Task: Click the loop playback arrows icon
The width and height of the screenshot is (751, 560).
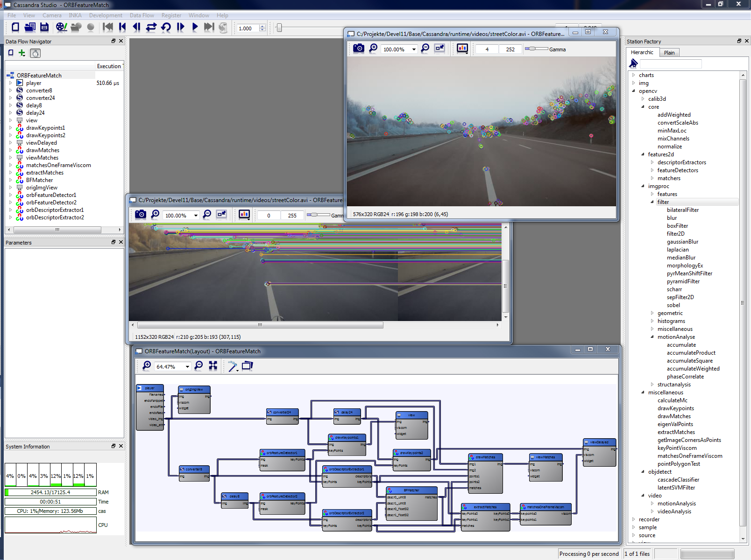Action: pos(151,27)
